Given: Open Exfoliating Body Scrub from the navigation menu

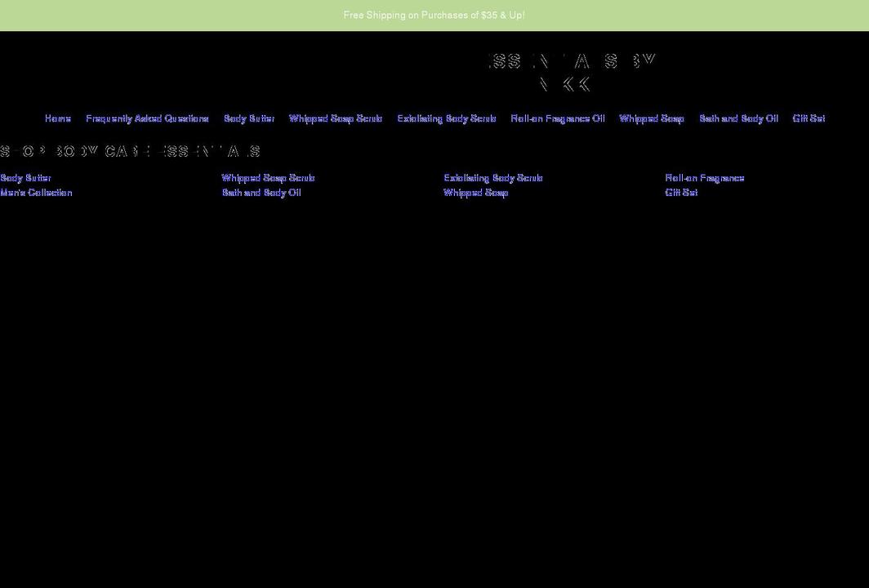Looking at the screenshot, I should point(446,118).
